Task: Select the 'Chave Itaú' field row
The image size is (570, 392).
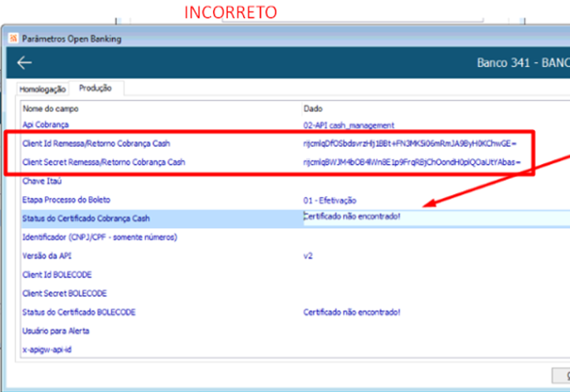Action: 42,181
